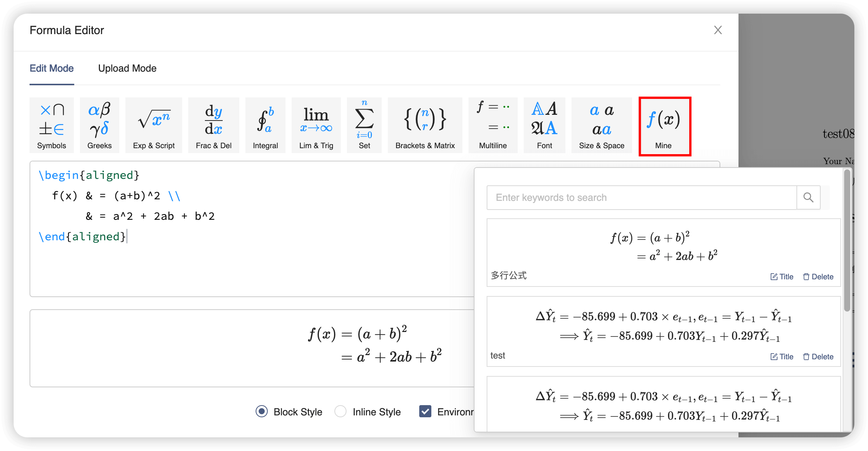The height and width of the screenshot is (451, 868).
Task: Select the Exp & Script tool
Action: pyautogui.click(x=154, y=125)
